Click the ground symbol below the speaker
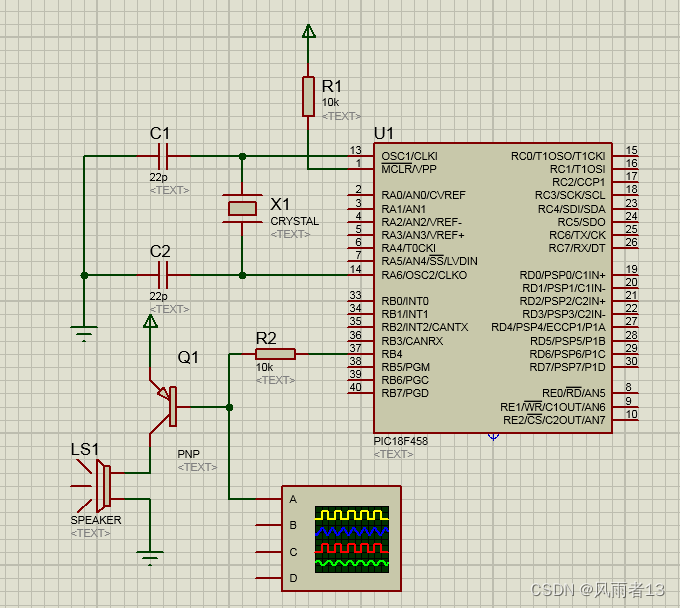 150,559
